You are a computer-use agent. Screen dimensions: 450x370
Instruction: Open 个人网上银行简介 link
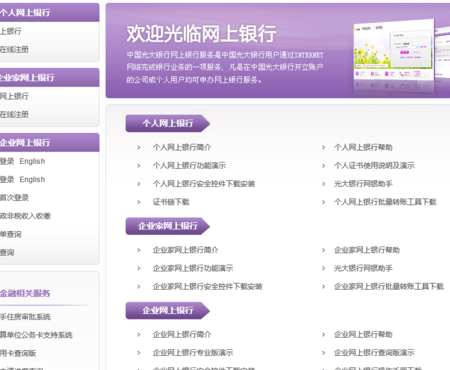click(182, 147)
